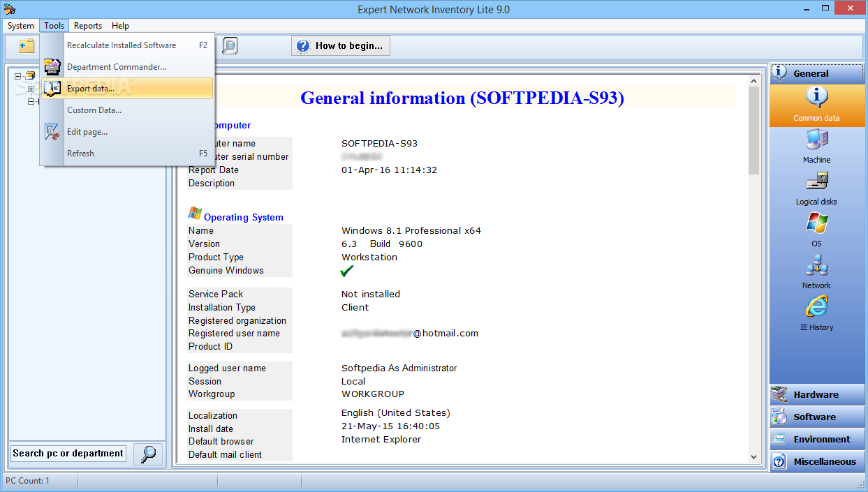Image resolution: width=868 pixels, height=492 pixels.
Task: Collapse the root tree node
Action: 18,76
